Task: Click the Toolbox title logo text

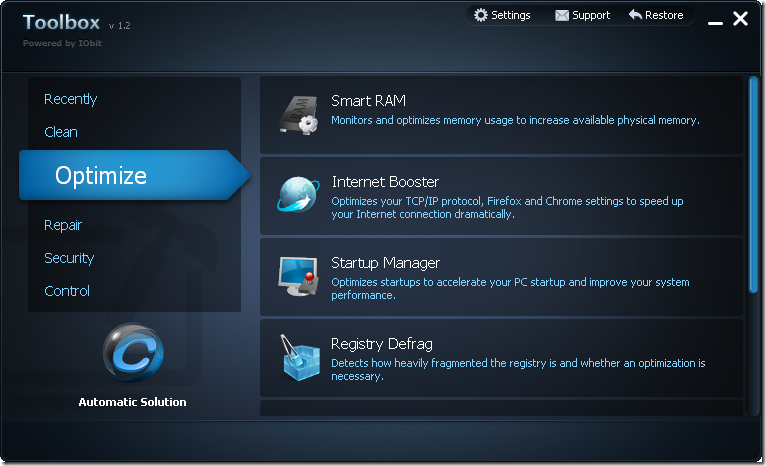Action: tap(61, 22)
